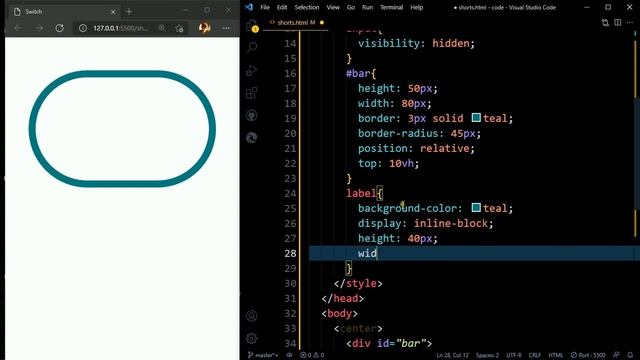Image resolution: width=640 pixels, height=360 pixels.
Task: Open the Go menu
Action: tap(351, 7)
